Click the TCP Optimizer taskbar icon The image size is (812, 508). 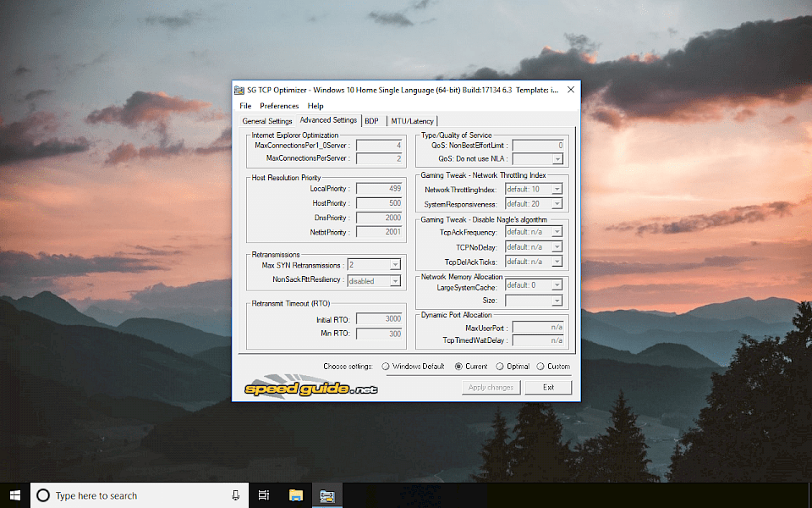(326, 495)
